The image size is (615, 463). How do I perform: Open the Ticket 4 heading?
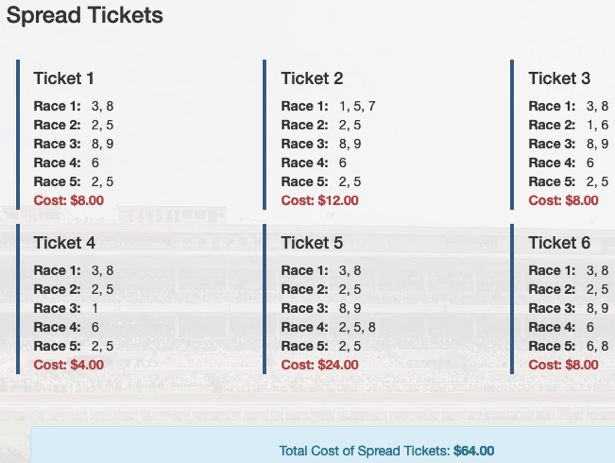64,242
